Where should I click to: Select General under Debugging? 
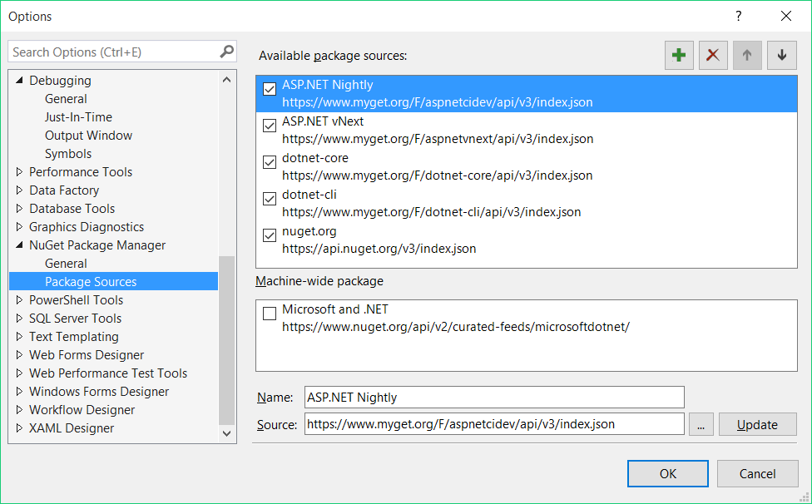point(66,99)
